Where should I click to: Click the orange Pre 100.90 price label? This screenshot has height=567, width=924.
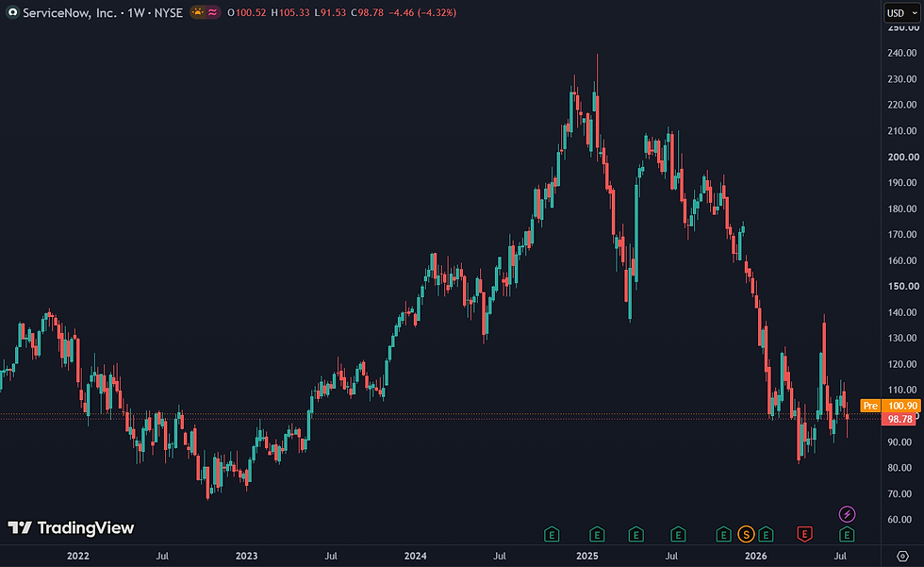890,406
